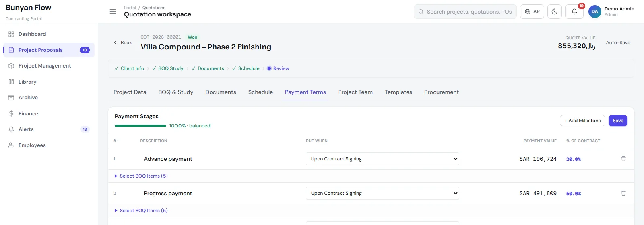Go to the Schedule step in stepper
Image resolution: width=644 pixels, height=225 pixels.
pyautogui.click(x=246, y=68)
